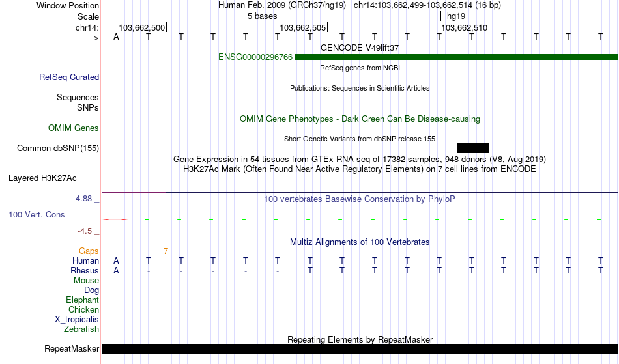Screen dimensions: 619x364
Task: Click the Window Position label
Action: (68, 5)
